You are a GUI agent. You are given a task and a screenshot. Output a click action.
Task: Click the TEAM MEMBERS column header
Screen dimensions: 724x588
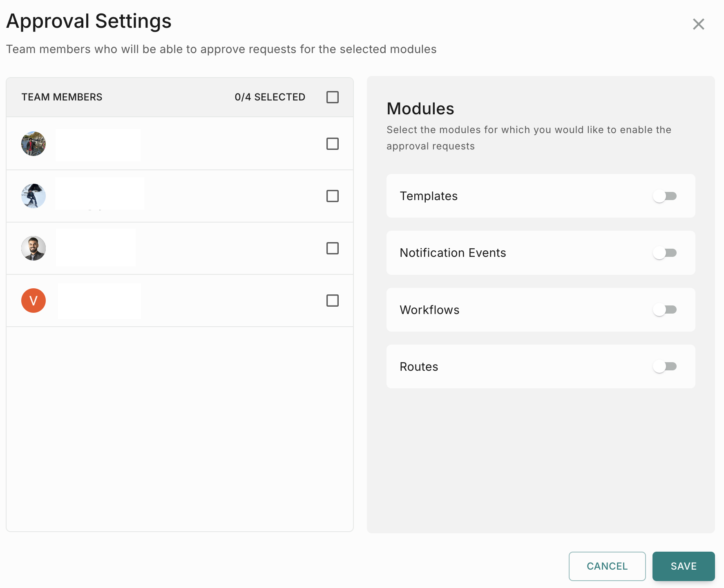[62, 97]
